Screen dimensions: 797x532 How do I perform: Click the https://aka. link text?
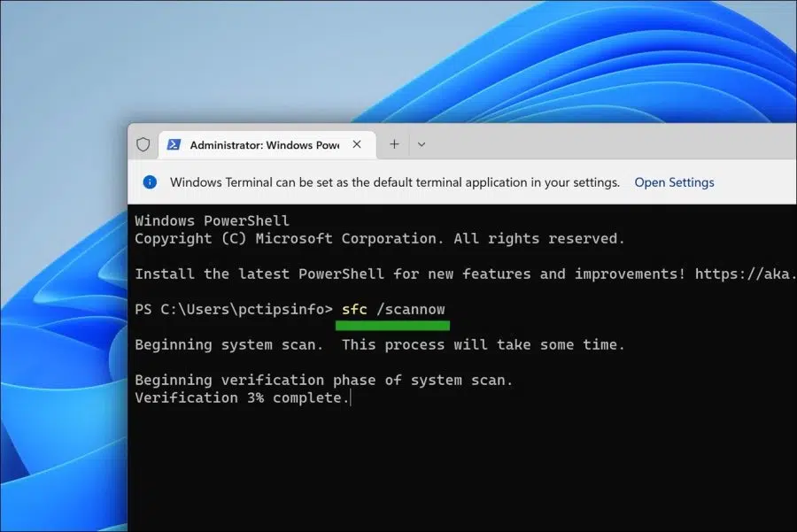click(745, 274)
